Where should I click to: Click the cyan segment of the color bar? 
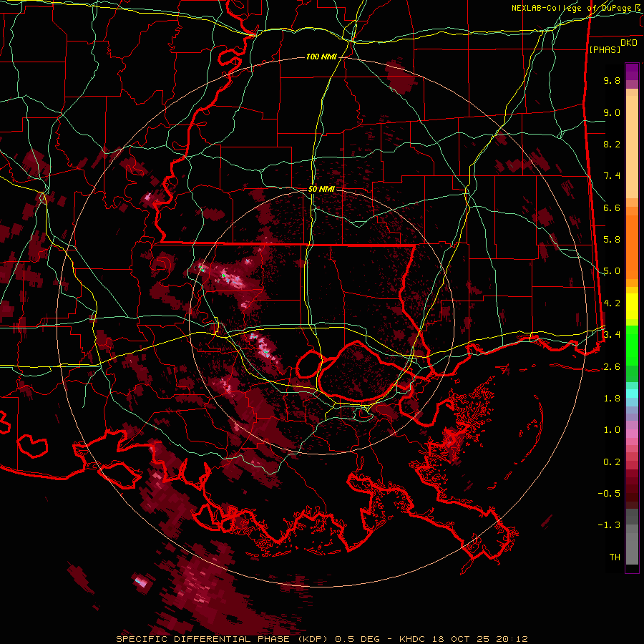[632, 394]
